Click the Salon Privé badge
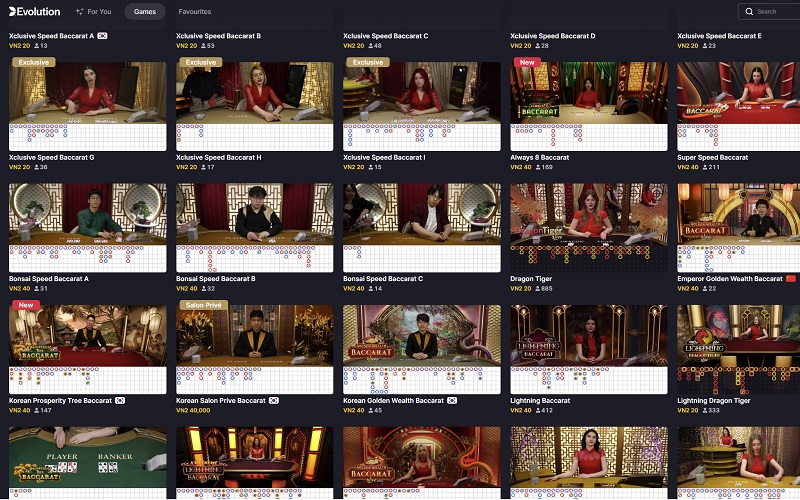Image resolution: width=800 pixels, height=500 pixels. coord(204,305)
